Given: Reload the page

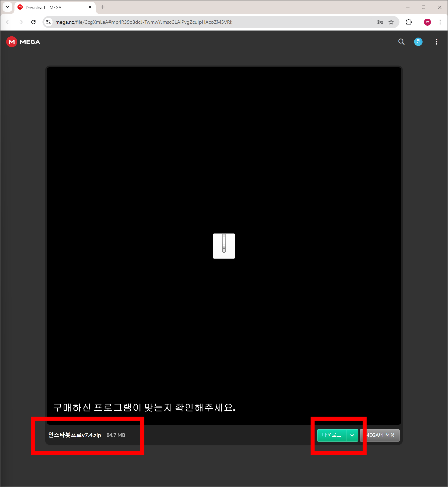Looking at the screenshot, I should (x=33, y=22).
